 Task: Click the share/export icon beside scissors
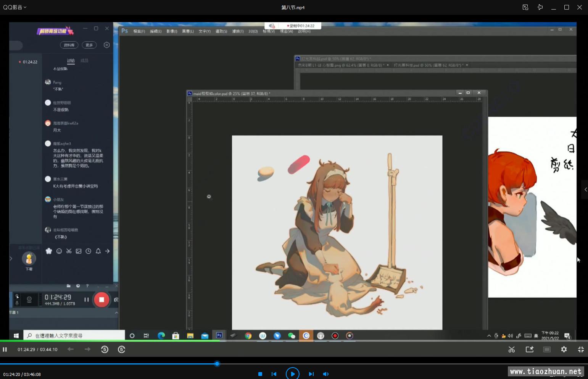[529, 349]
